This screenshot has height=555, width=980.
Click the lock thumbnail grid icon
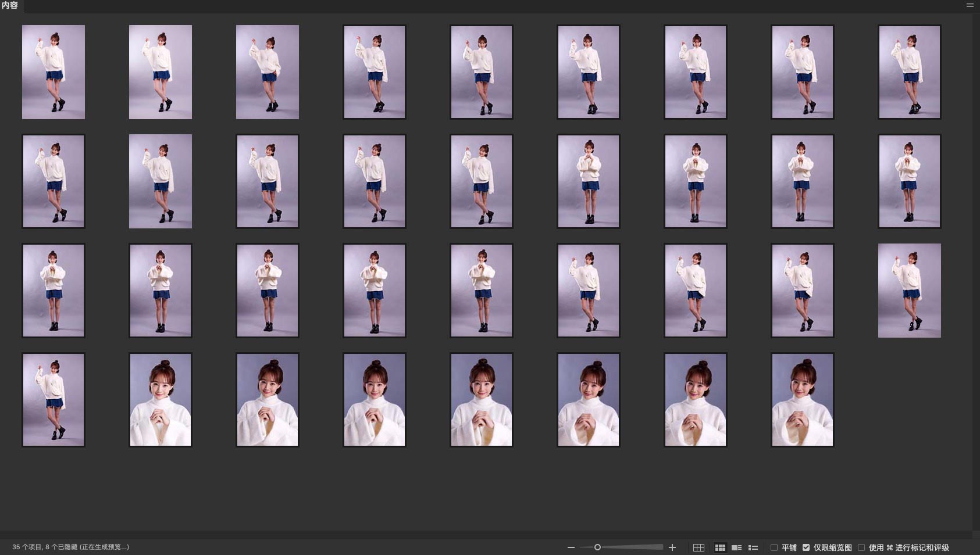tap(699, 547)
